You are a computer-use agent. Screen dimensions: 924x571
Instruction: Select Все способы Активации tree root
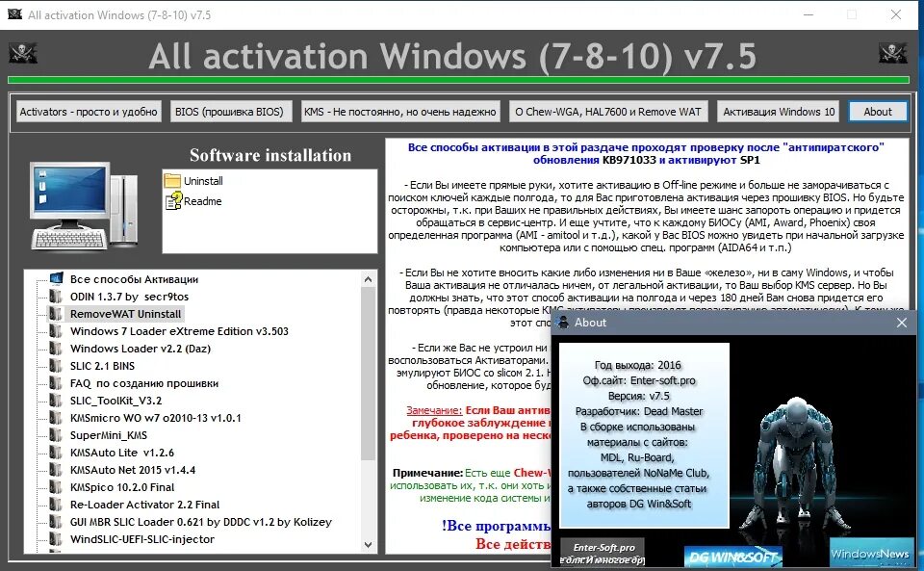(x=134, y=279)
